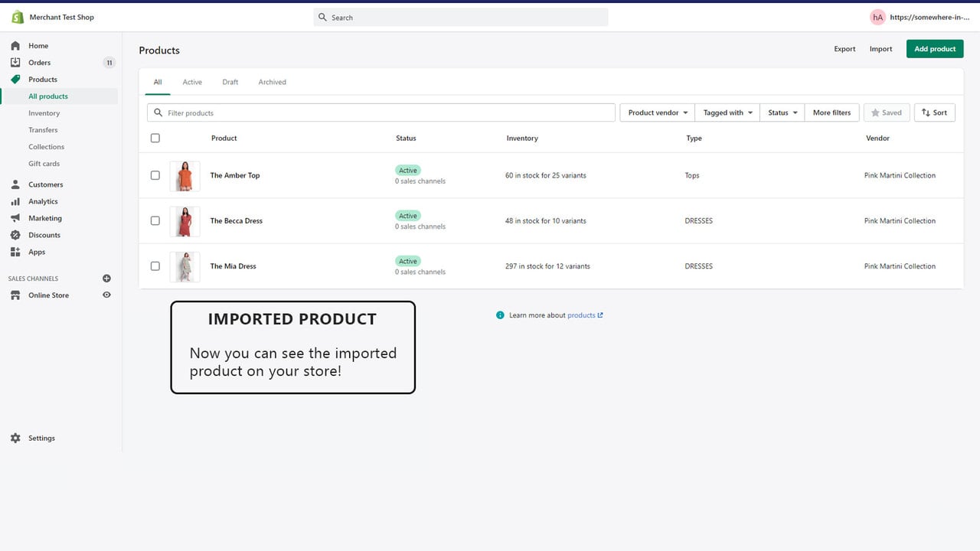Click the Active badge for The Mia Dress
This screenshot has width=980, height=551.
[x=408, y=261]
